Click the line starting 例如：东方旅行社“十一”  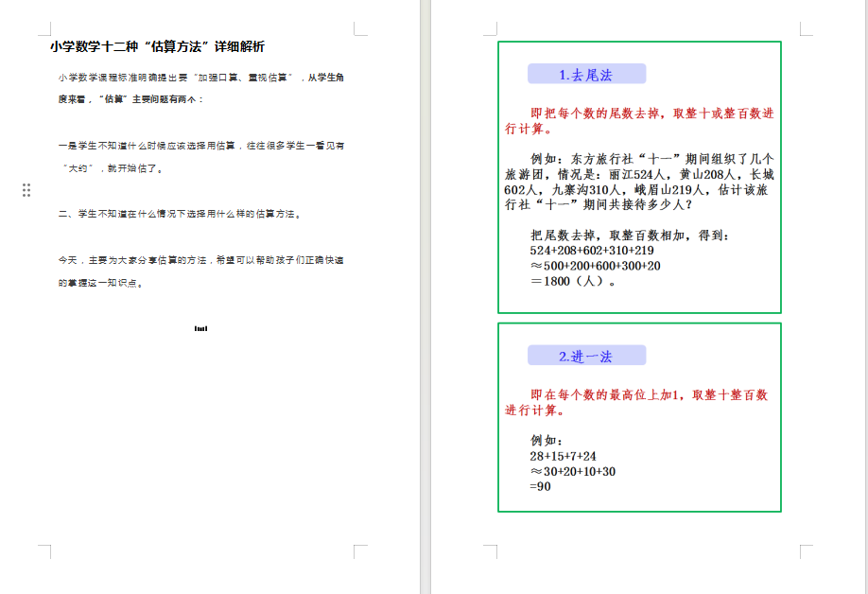coord(652,160)
